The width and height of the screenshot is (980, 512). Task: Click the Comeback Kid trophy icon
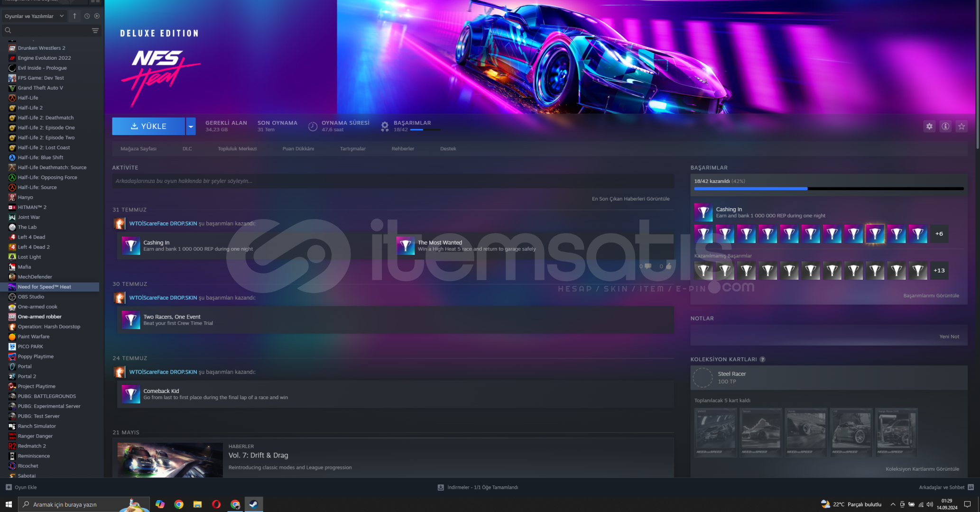tap(131, 394)
